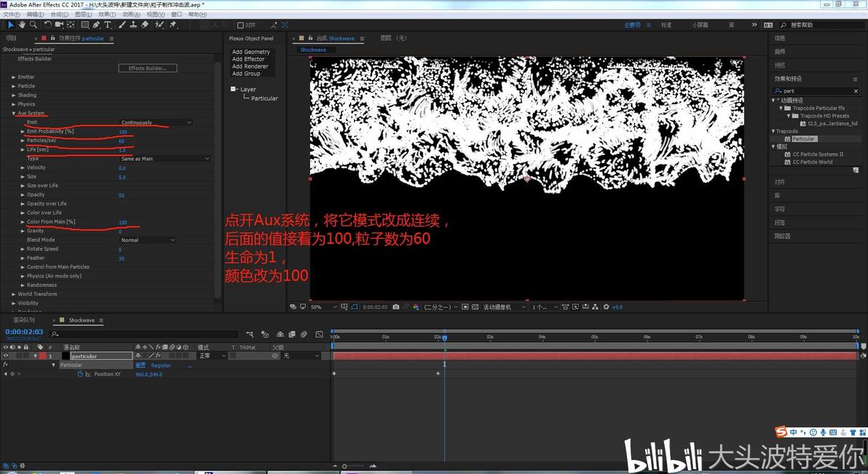Click Add Geometry in the Plexus panel
The image size is (868, 474).
[250, 52]
